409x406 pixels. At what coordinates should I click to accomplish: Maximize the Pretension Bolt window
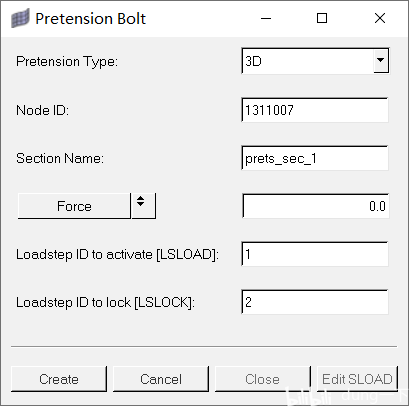tap(322, 18)
